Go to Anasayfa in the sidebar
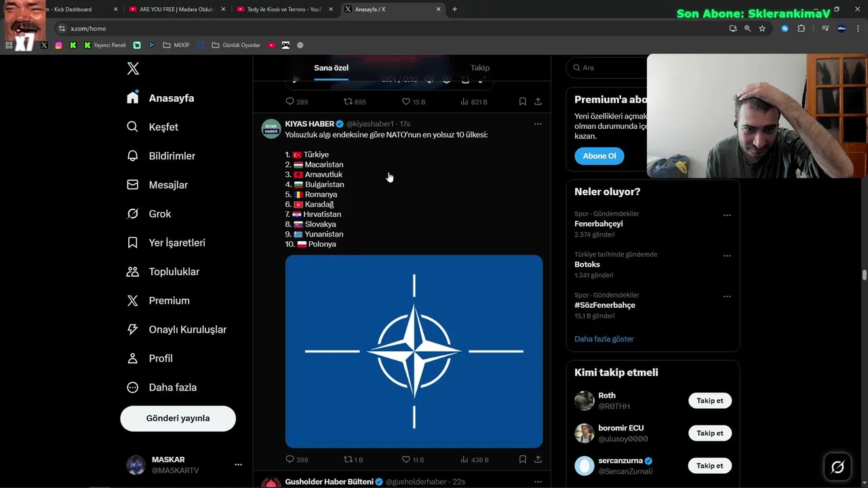868x488 pixels. (161, 98)
